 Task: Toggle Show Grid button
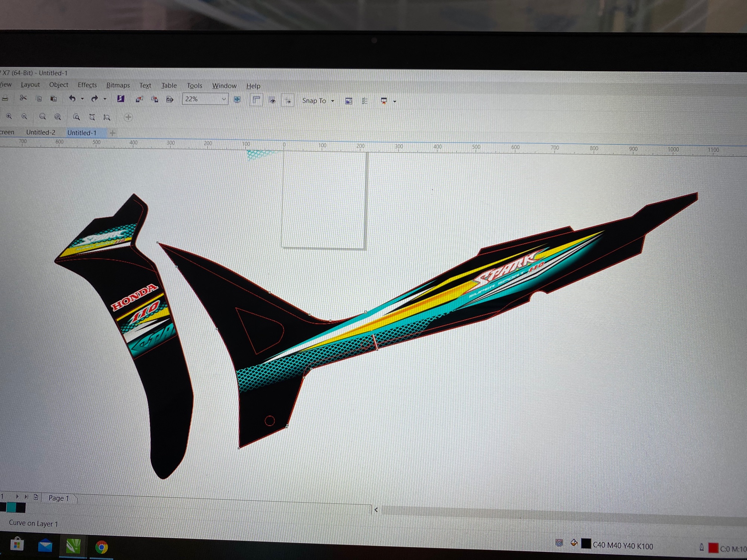click(x=272, y=100)
